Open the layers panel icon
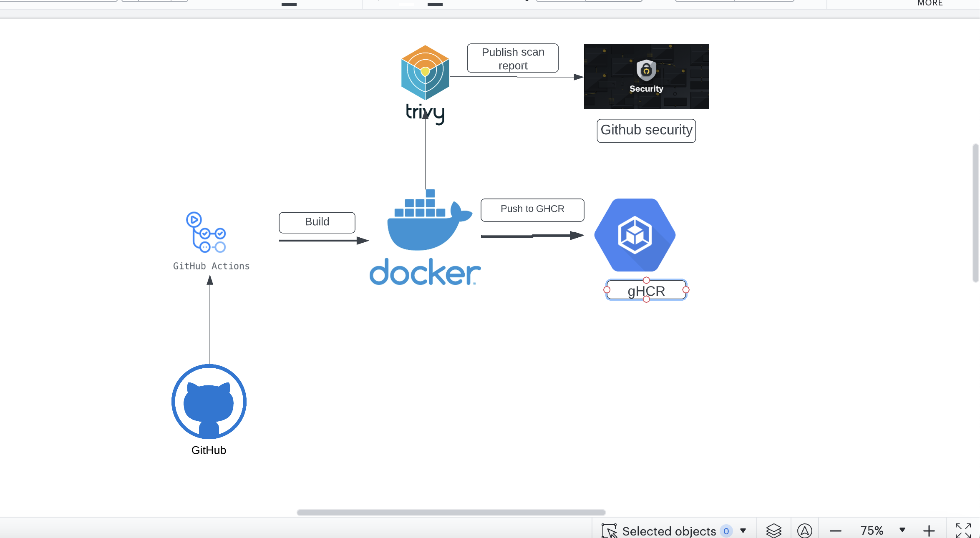The image size is (980, 538). (x=773, y=530)
